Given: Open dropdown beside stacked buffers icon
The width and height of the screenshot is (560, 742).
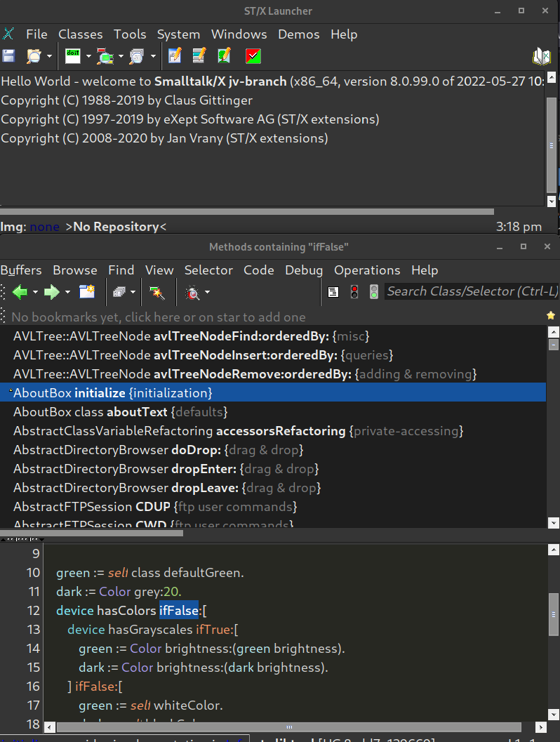Looking at the screenshot, I should 133,292.
